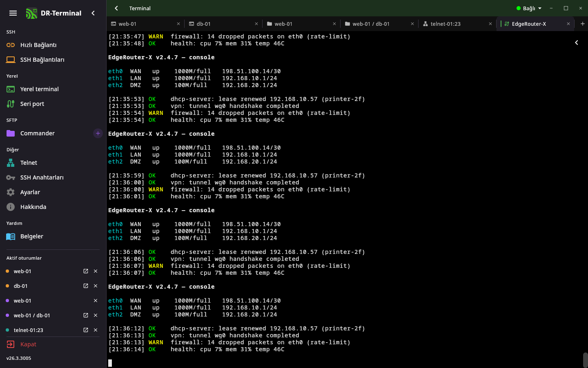
Task: Open the Bağlı connection status dropdown
Action: coord(529,8)
